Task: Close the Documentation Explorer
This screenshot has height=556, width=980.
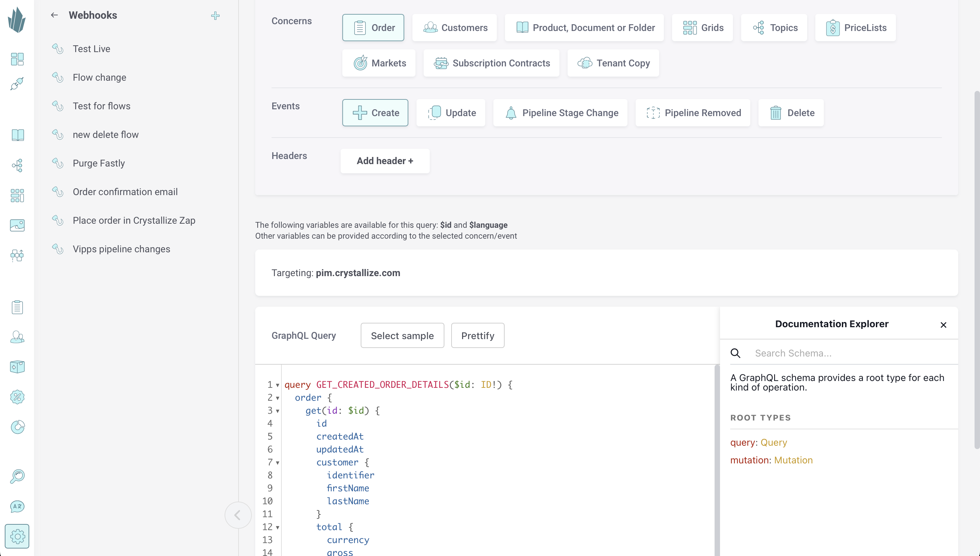Action: click(x=943, y=325)
